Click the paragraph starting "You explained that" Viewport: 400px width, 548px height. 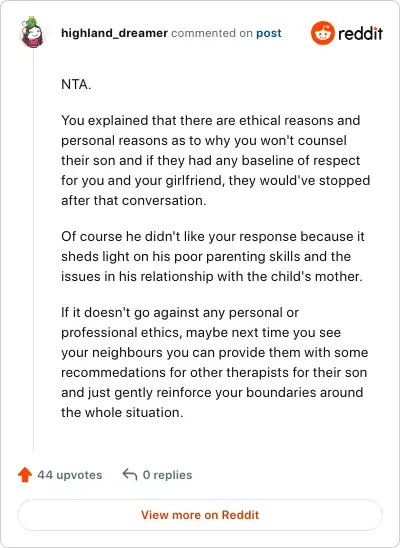[216, 160]
